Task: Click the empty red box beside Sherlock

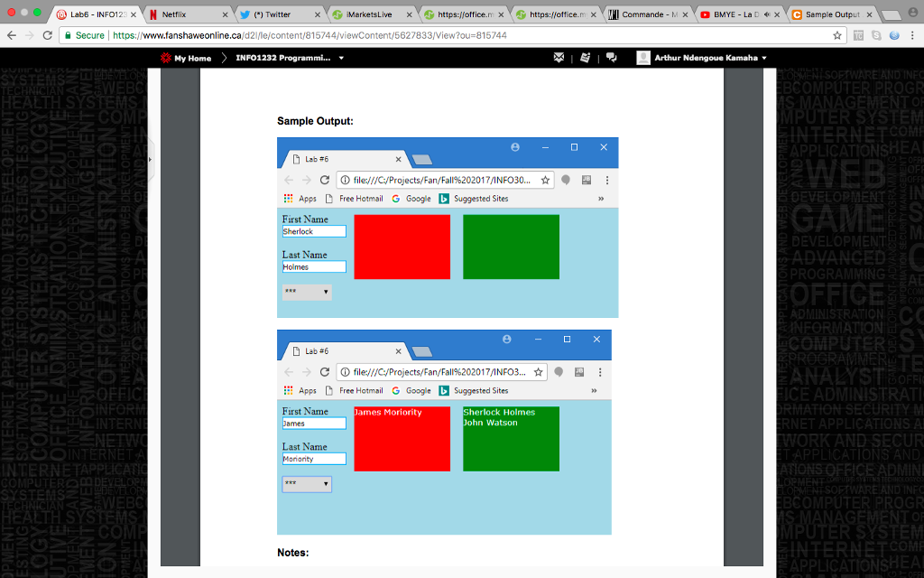Action: coord(402,247)
